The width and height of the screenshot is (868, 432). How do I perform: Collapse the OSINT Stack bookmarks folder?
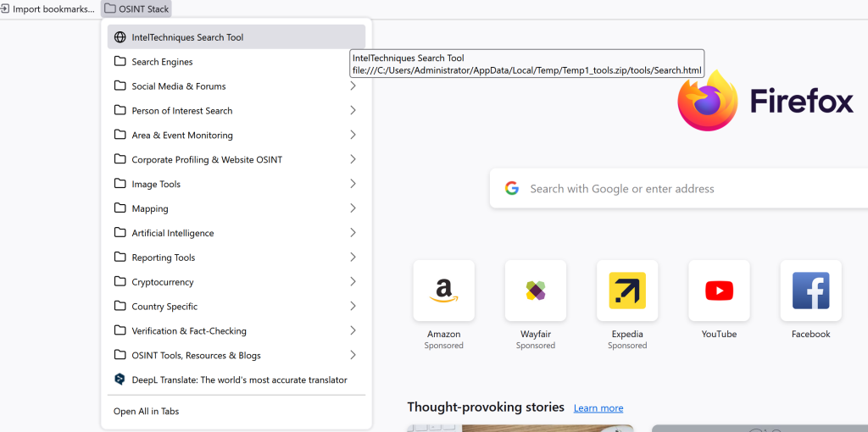point(136,8)
